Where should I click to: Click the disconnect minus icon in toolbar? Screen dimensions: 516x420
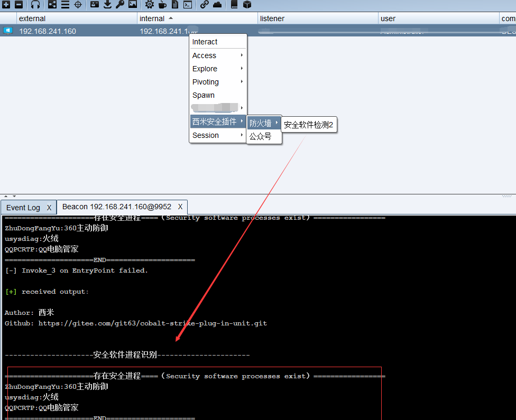point(19,5)
